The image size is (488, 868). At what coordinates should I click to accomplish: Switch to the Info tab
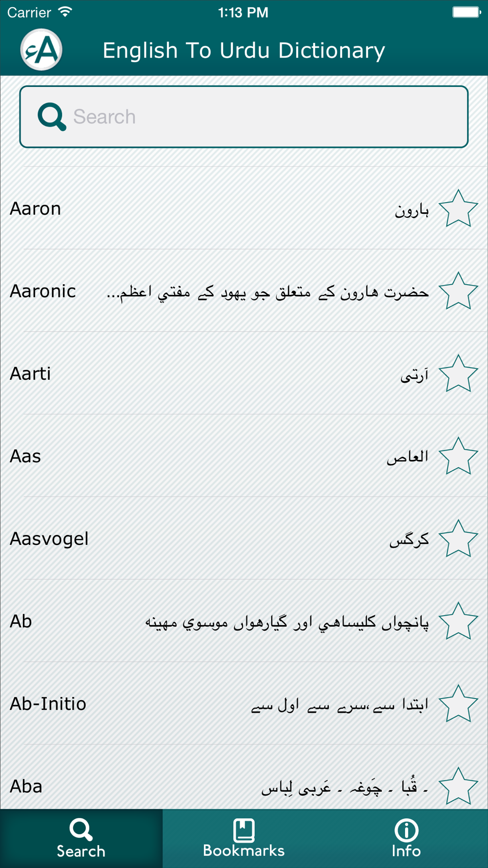(406, 838)
